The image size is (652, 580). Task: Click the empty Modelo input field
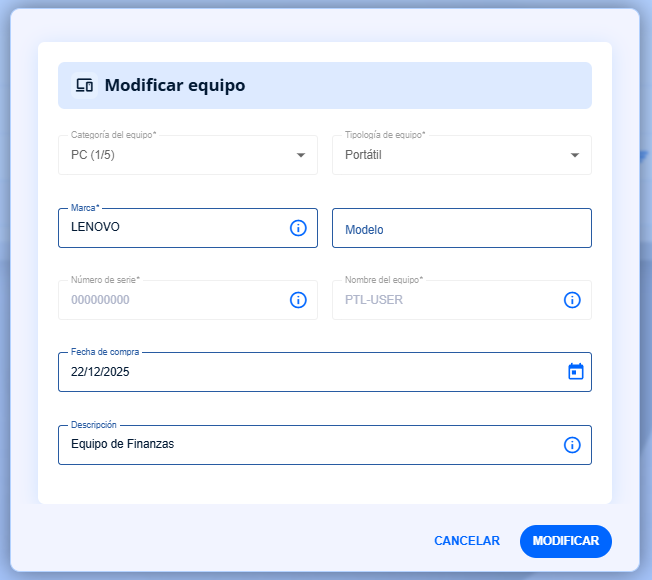pos(462,228)
